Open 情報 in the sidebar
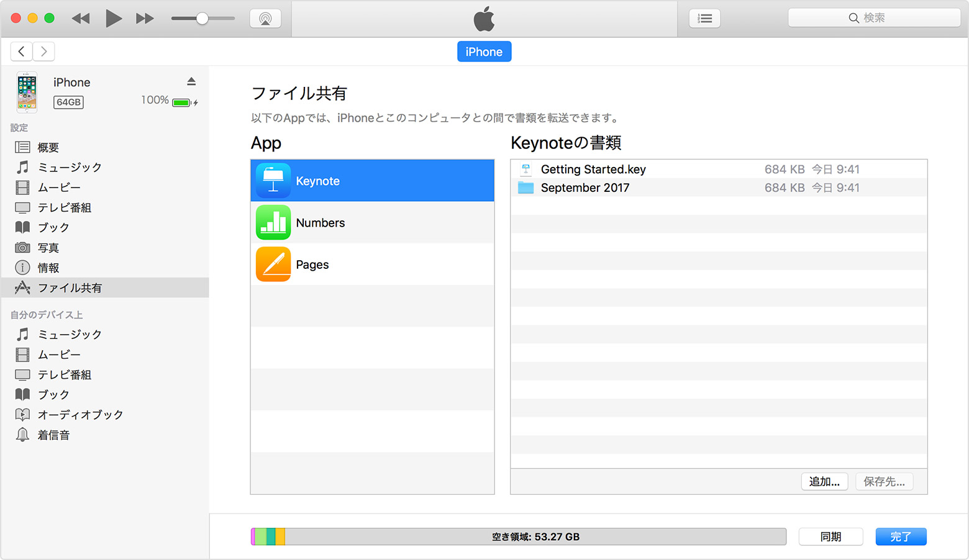Screen dimensions: 969x560 pos(104,268)
